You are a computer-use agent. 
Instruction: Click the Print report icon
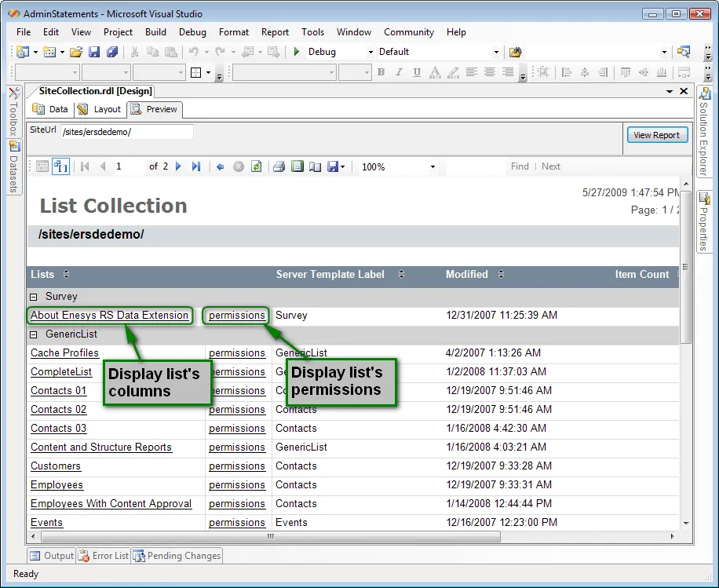coord(279,166)
